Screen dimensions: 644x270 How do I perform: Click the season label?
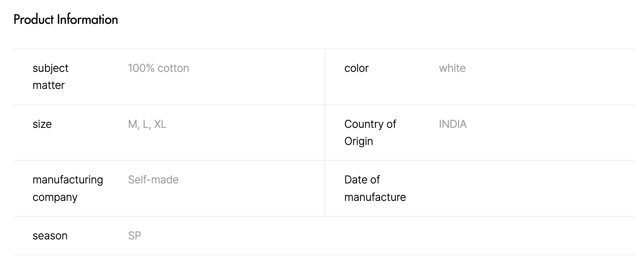pyautogui.click(x=50, y=236)
